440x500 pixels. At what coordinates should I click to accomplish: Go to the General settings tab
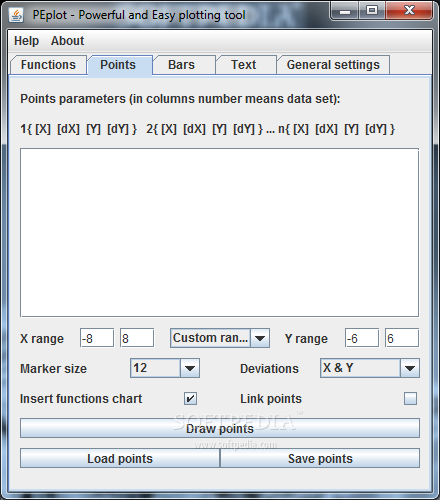pos(333,65)
